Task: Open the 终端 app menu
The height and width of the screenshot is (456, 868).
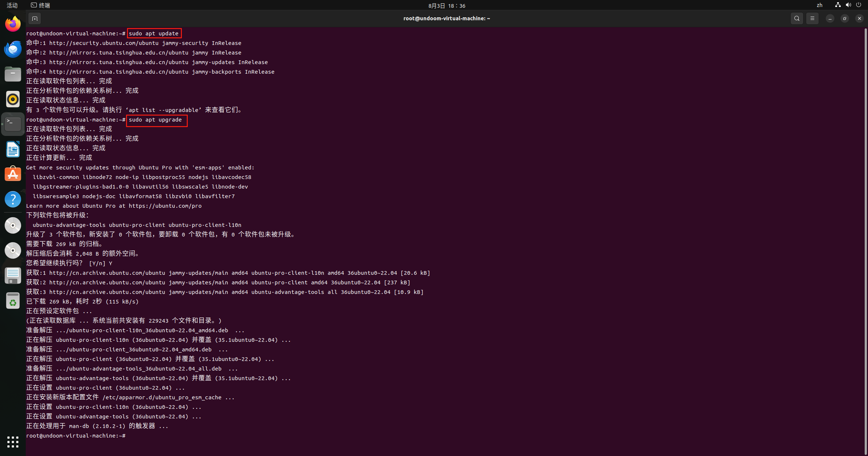Action: [x=40, y=5]
